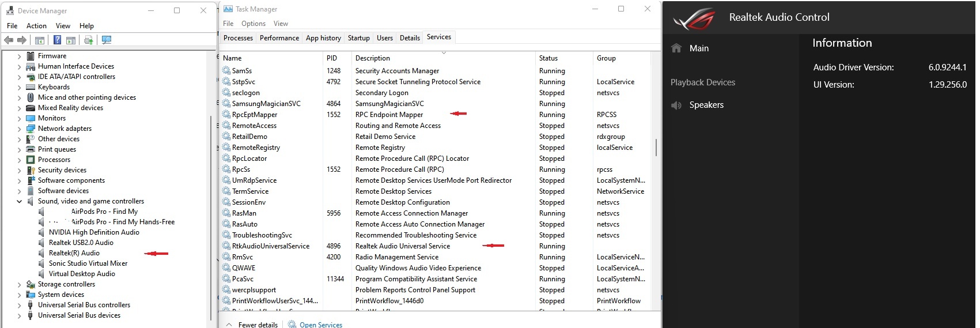Expand Human Interface Devices node
This screenshot has height=328, width=980.
coord(19,67)
